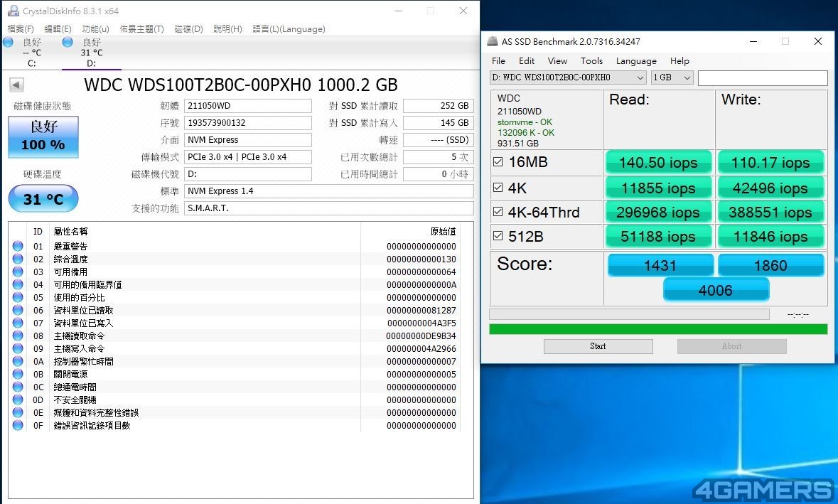This screenshot has width=838, height=504.
Task: Click the 原始值 column header
Action: (x=444, y=232)
